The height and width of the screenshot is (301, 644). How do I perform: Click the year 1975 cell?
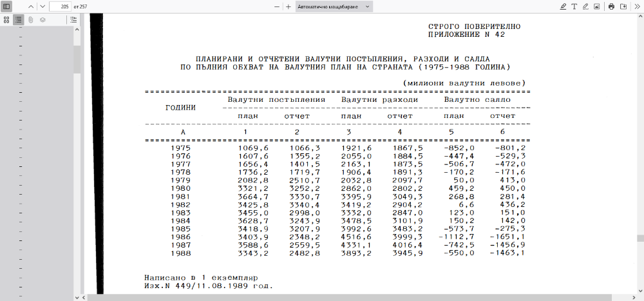(x=180, y=148)
